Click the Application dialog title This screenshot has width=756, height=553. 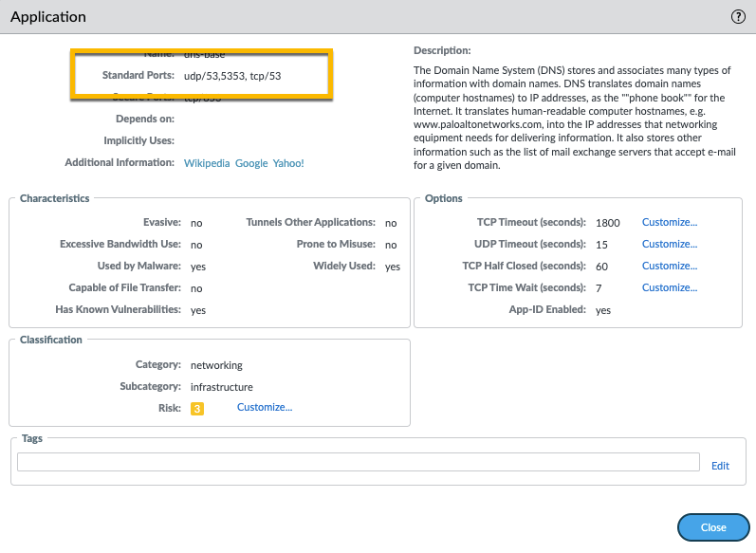(x=48, y=17)
